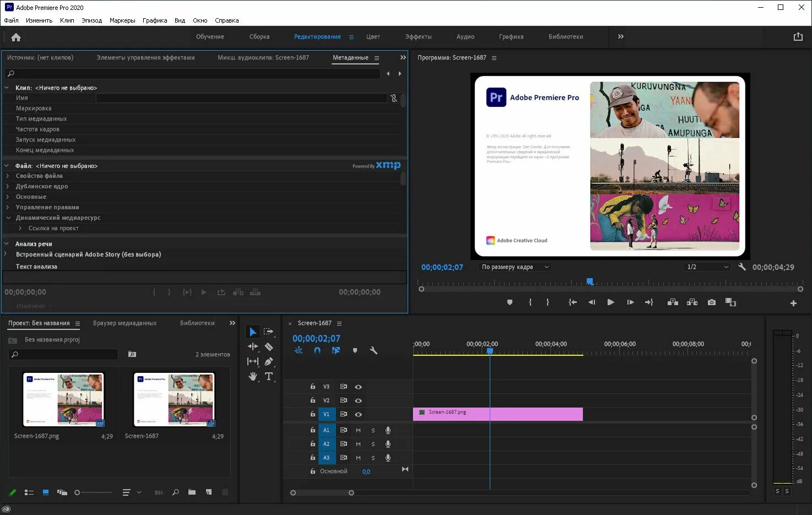Open the playback resolution 1/2 dropdown
Screen dimensions: 812x515
(707, 267)
